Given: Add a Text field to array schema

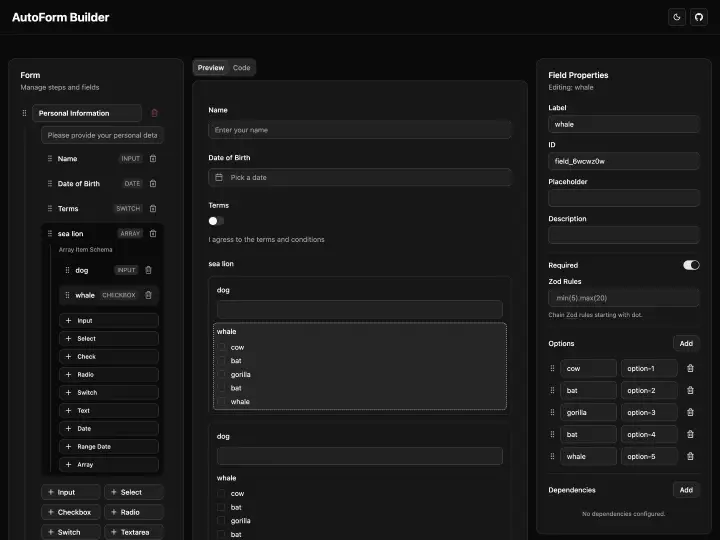Looking at the screenshot, I should (109, 411).
